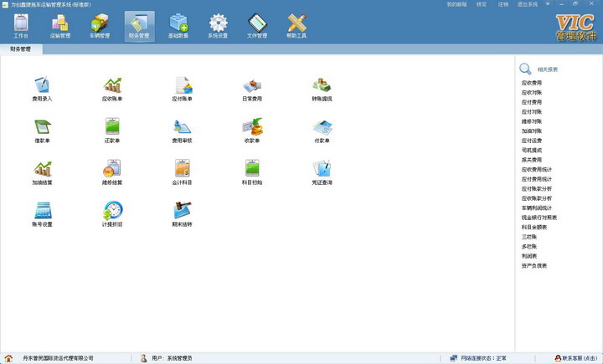Open the 应付费用 report
Screen dimensions: 603x364
coord(532,102)
